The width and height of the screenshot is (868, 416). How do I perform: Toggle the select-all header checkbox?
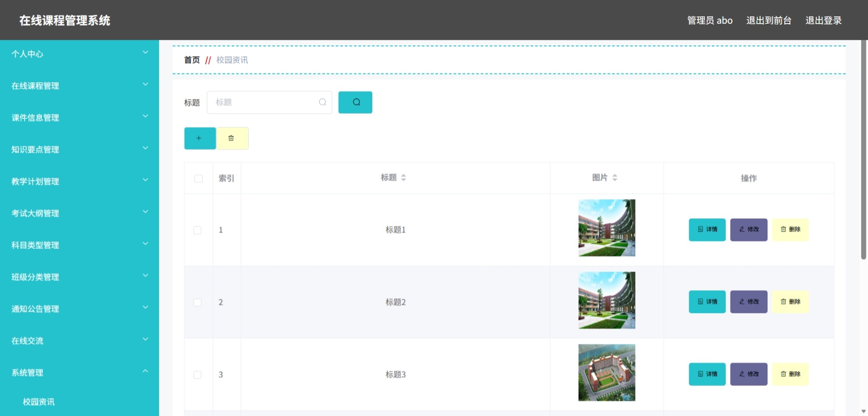pyautogui.click(x=198, y=178)
